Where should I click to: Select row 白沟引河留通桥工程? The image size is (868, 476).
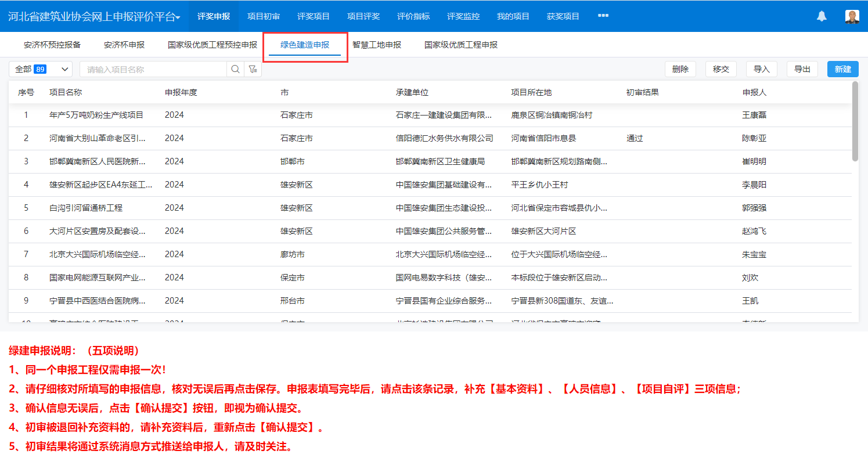pyautogui.click(x=86, y=208)
